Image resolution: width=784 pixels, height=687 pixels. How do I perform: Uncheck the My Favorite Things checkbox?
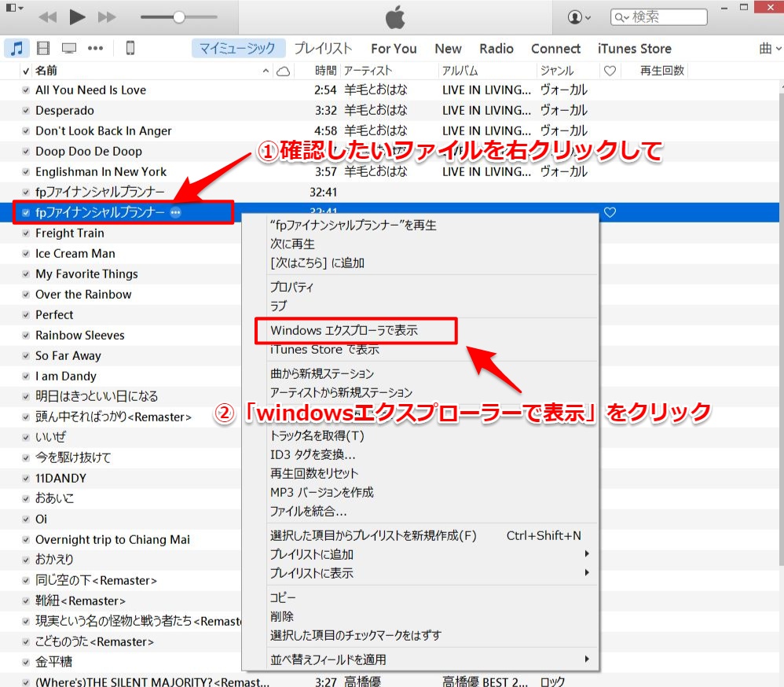[x=26, y=274]
